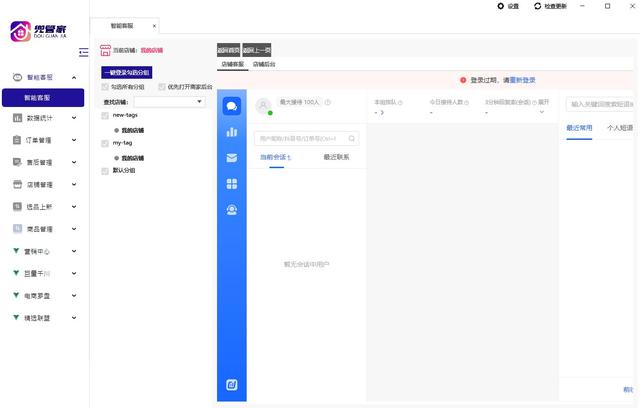Check the 默认分组 group checkbox
The height and width of the screenshot is (408, 640).
click(x=105, y=171)
